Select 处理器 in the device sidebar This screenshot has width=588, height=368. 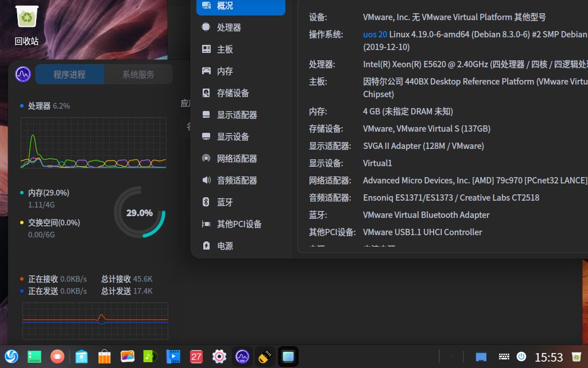pyautogui.click(x=230, y=27)
